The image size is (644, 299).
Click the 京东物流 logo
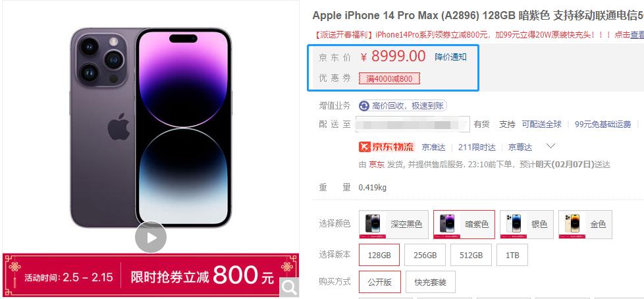(387, 147)
